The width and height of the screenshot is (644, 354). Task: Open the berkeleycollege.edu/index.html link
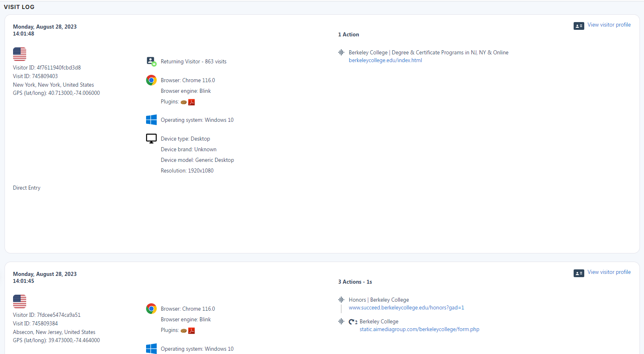click(385, 60)
